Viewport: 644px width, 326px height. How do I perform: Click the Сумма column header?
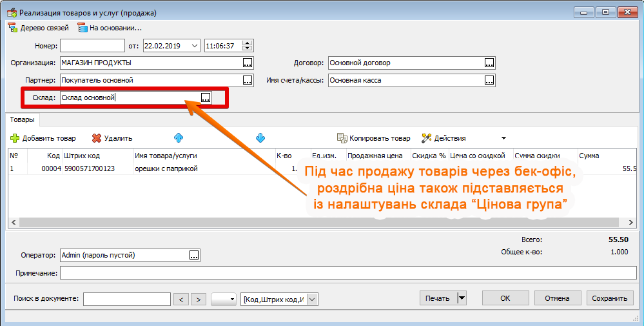click(607, 156)
